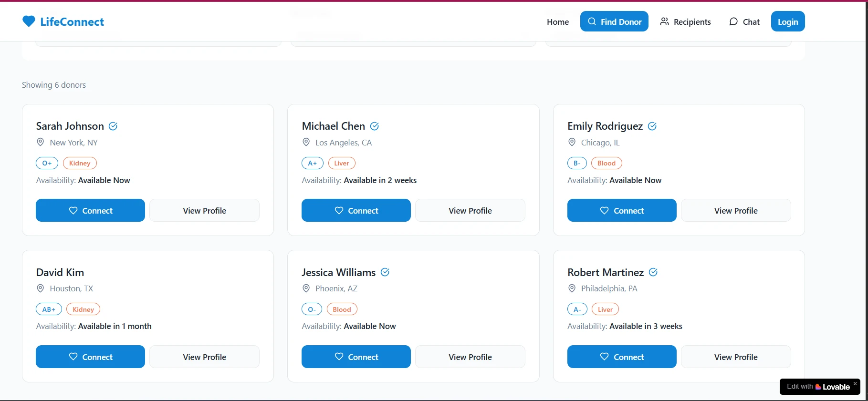
Task: Click the location pin next to Houston, TX
Action: (x=41, y=288)
